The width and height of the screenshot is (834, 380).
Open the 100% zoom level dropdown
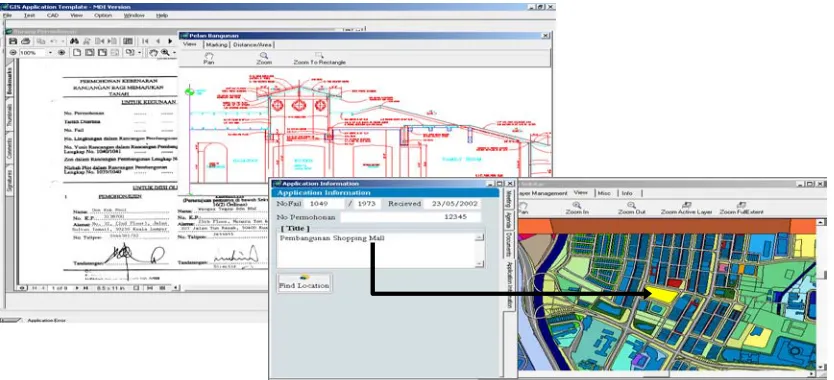point(51,53)
